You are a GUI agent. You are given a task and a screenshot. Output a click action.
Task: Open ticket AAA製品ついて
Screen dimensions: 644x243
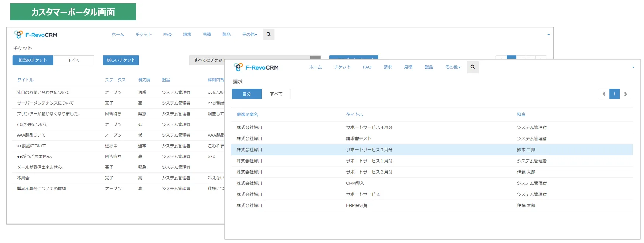point(31,135)
